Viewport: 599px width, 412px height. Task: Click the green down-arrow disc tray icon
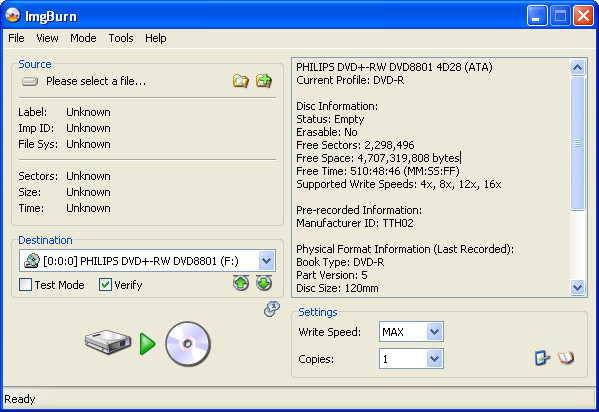pyautogui.click(x=264, y=283)
